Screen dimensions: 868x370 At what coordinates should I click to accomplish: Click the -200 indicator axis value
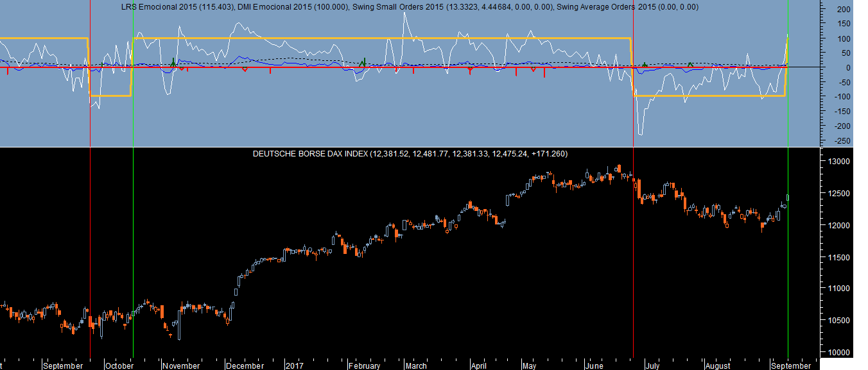(x=842, y=126)
